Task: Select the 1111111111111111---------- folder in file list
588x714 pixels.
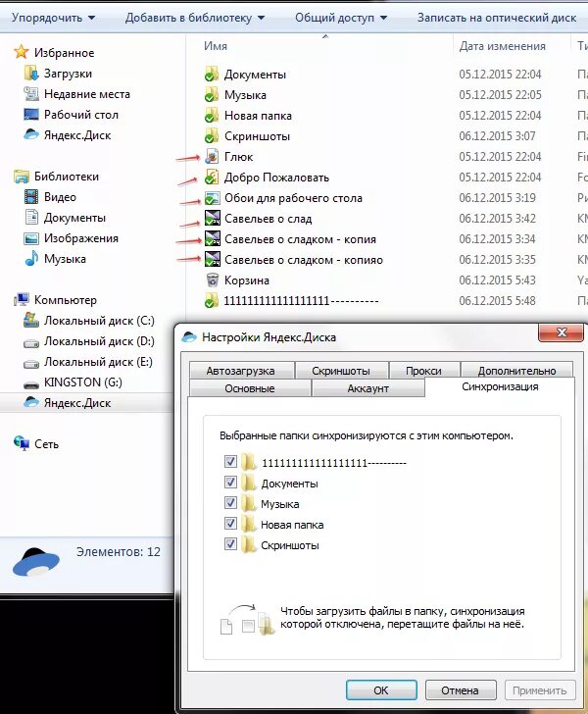Action: [x=301, y=300]
